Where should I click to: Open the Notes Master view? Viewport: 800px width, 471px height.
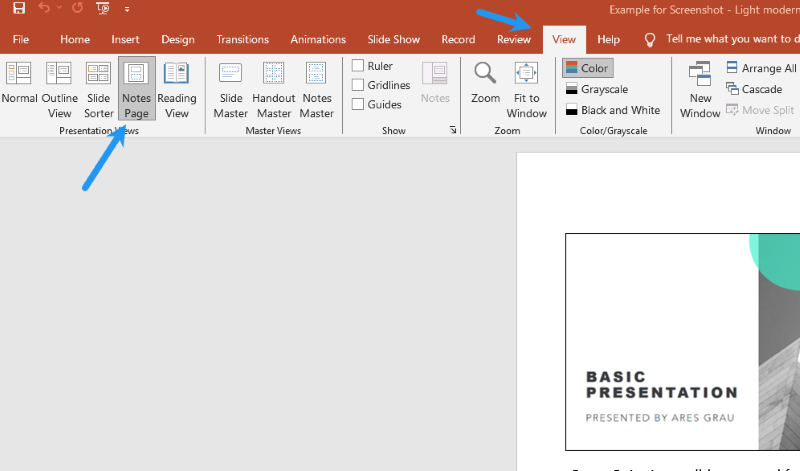coord(317,90)
